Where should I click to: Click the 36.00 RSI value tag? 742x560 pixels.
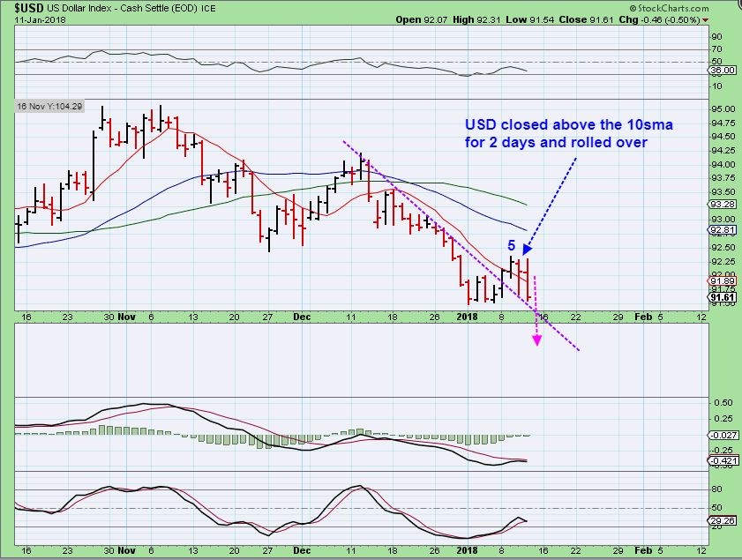(x=722, y=70)
